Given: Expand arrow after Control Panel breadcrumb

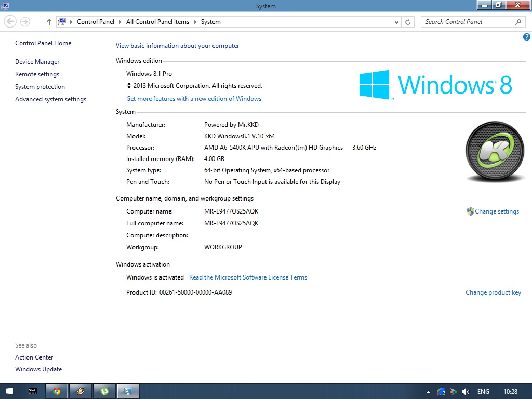Looking at the screenshot, I should 120,22.
